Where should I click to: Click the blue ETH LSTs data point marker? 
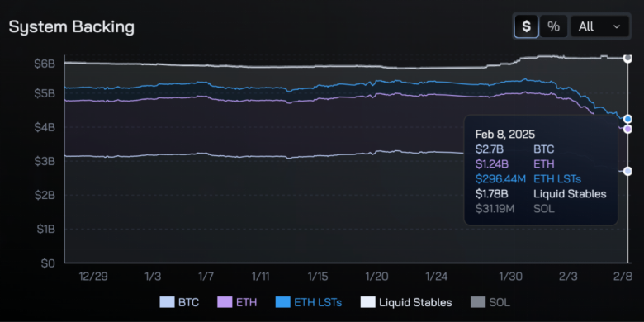tap(627, 119)
